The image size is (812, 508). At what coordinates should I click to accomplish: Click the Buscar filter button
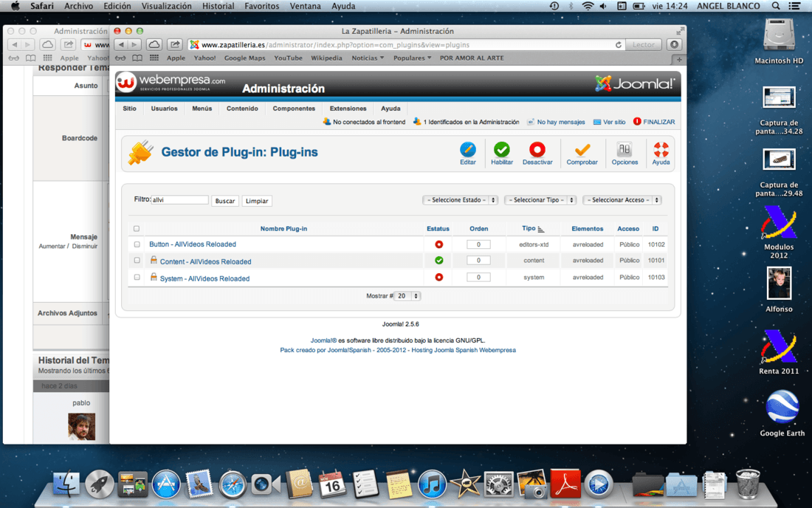[224, 201]
